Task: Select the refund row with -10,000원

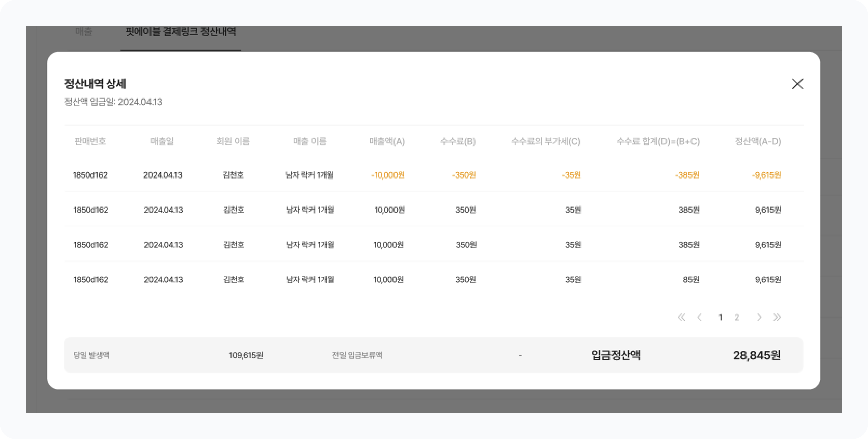Action: pos(388,175)
